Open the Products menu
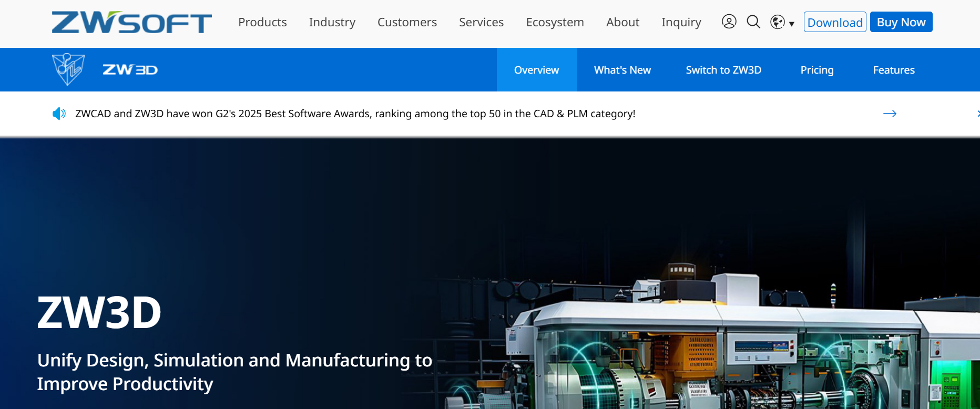This screenshot has height=409, width=980. tap(262, 22)
